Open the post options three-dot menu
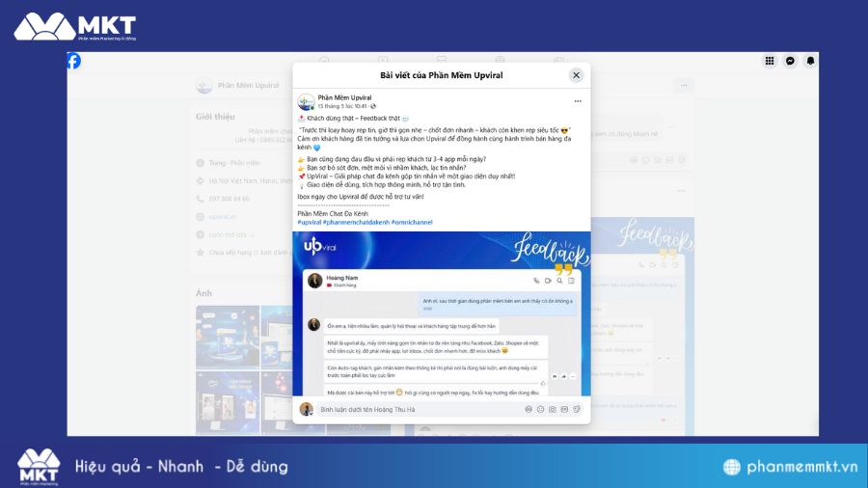This screenshot has height=488, width=868. 578,101
